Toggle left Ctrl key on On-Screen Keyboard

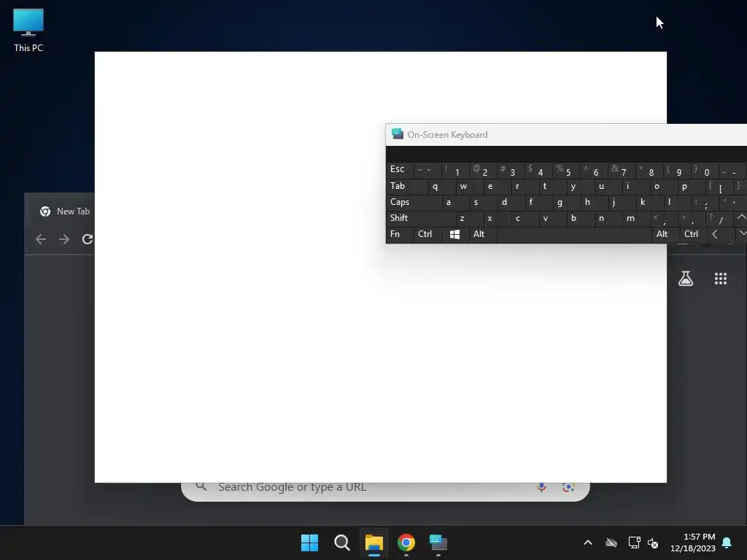pyautogui.click(x=427, y=234)
